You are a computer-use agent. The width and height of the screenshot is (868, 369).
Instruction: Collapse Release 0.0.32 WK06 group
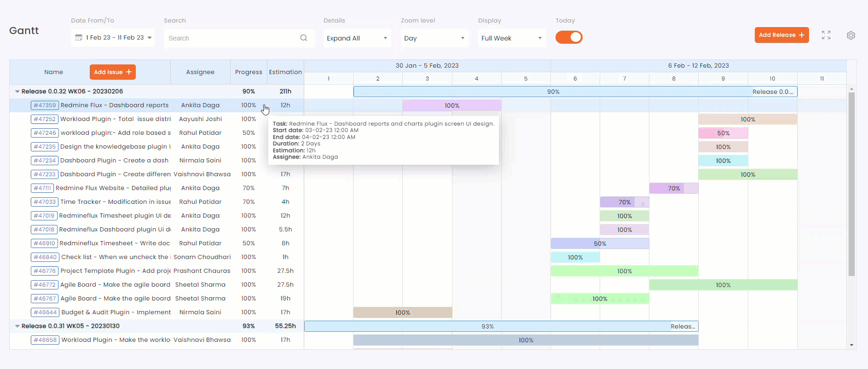click(17, 92)
